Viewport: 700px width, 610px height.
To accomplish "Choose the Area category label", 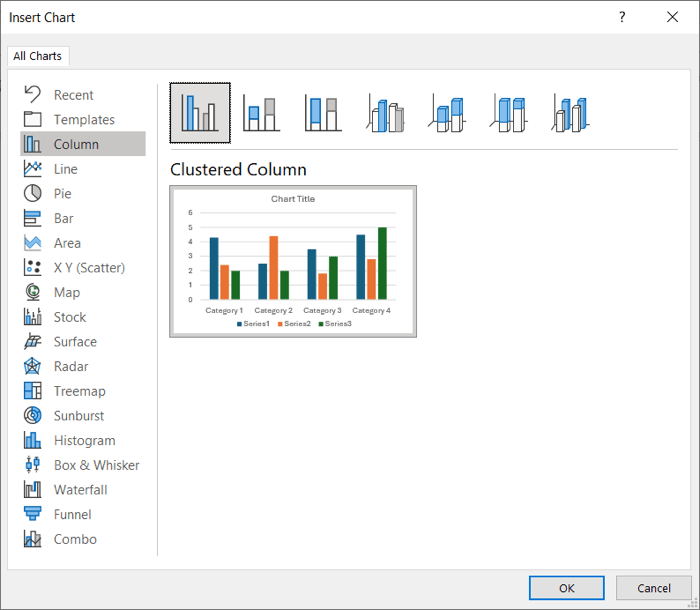I will [67, 243].
